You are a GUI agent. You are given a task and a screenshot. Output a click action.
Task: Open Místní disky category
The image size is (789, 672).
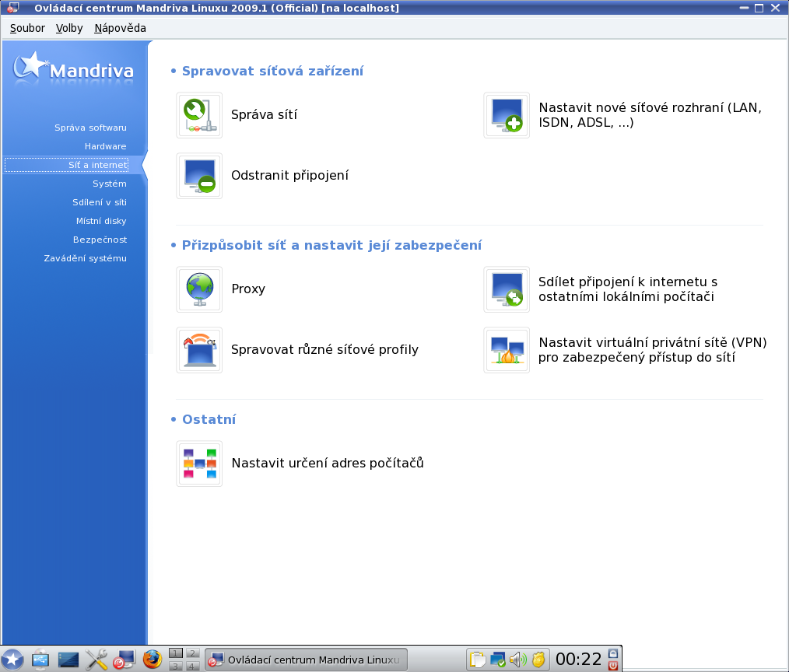[100, 221]
